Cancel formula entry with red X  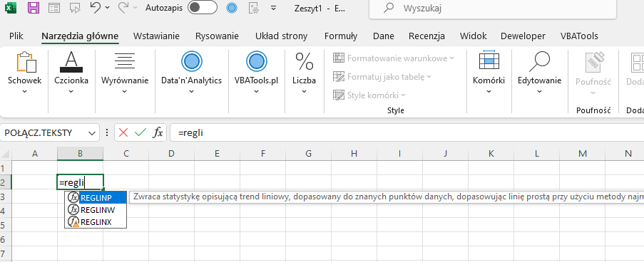123,132
